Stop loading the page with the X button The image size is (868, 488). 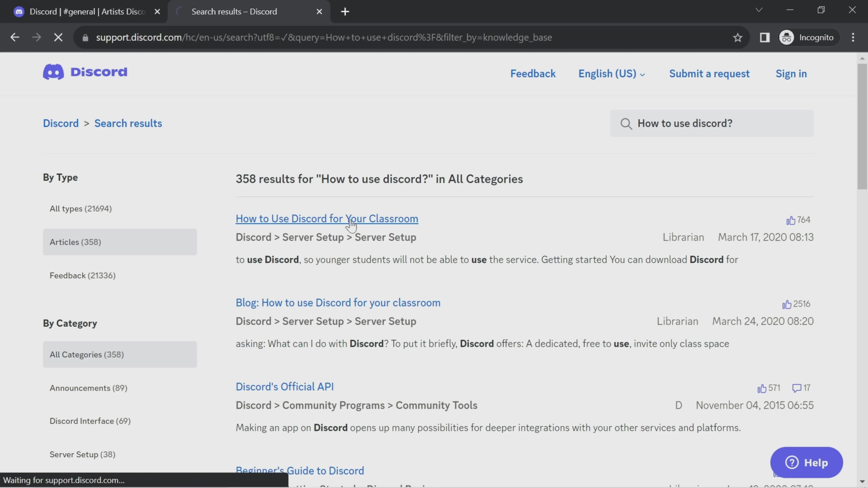point(58,37)
